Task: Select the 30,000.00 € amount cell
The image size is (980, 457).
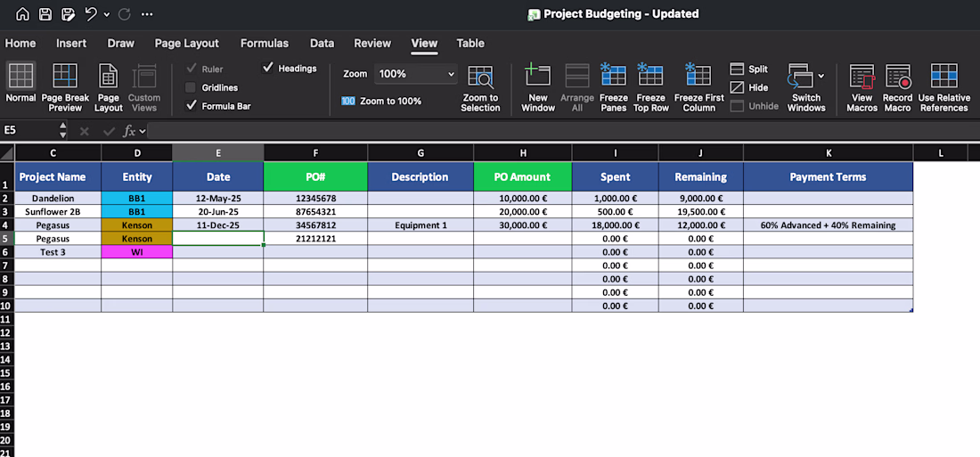Action: pos(522,225)
